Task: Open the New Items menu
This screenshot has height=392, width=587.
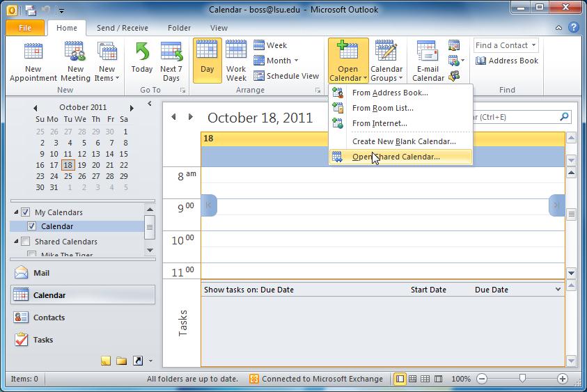Action: [107, 61]
